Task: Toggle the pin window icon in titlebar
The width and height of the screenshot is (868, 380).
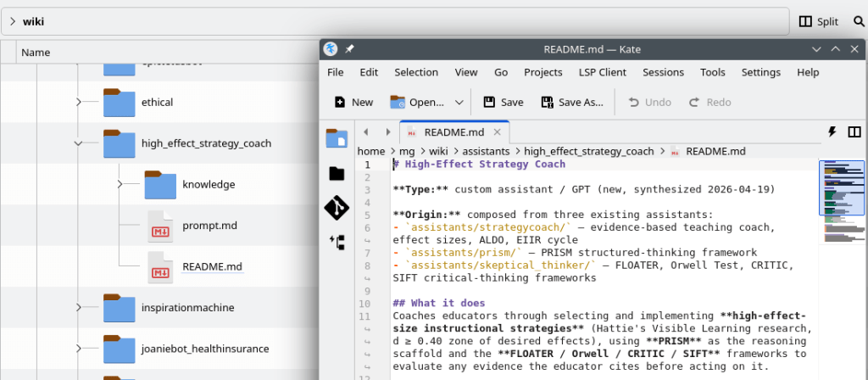Action: (x=349, y=49)
